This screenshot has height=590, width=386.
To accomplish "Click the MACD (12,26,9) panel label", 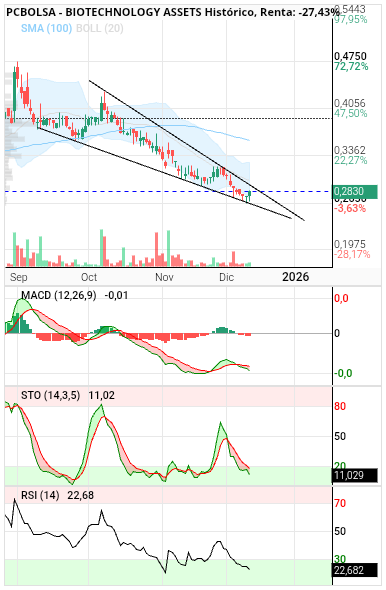I will point(59,295).
